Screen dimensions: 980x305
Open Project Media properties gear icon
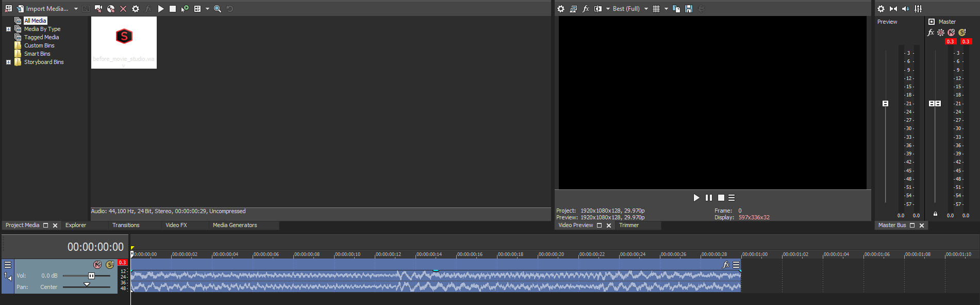tap(136, 9)
